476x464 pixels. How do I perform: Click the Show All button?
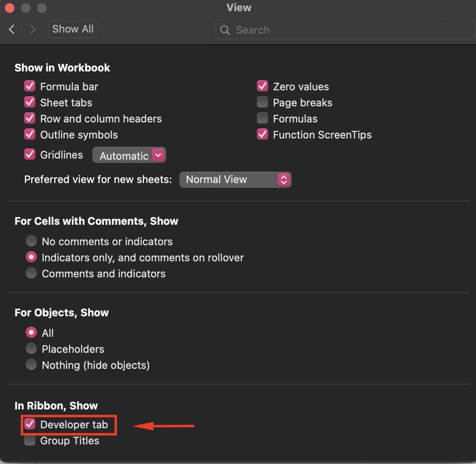73,29
